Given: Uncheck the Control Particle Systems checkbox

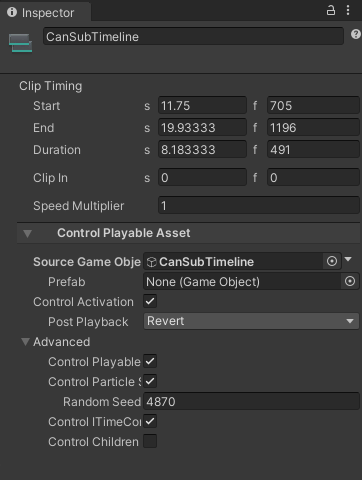Looking at the screenshot, I should (x=150, y=381).
